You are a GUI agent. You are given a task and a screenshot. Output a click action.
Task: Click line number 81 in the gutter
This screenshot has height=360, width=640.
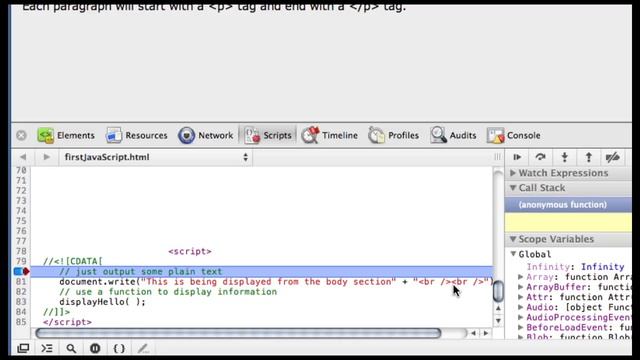(21, 282)
